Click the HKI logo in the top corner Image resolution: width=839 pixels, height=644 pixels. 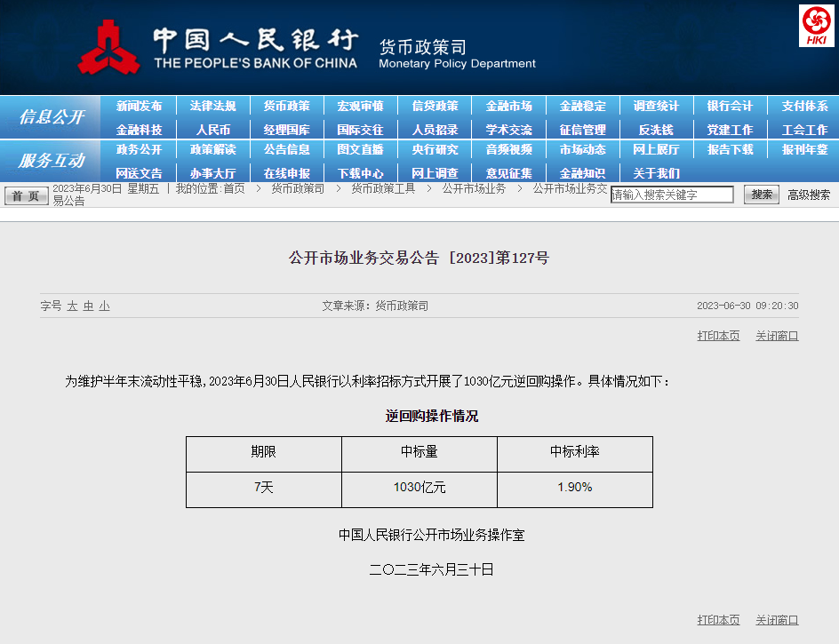pyautogui.click(x=816, y=26)
